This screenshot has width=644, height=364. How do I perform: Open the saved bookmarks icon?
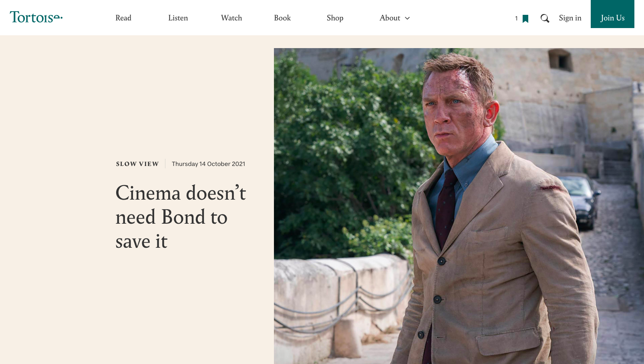525,18
